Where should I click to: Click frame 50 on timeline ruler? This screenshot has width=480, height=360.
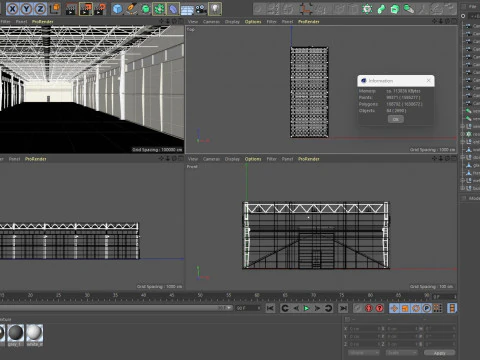[200, 296]
